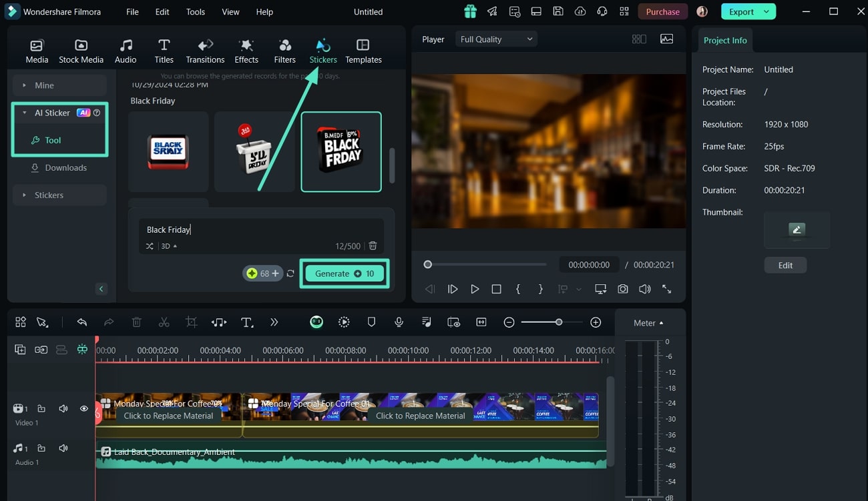Open the 3D style dropdown
Viewport: 868px width, 501px height.
click(x=169, y=246)
